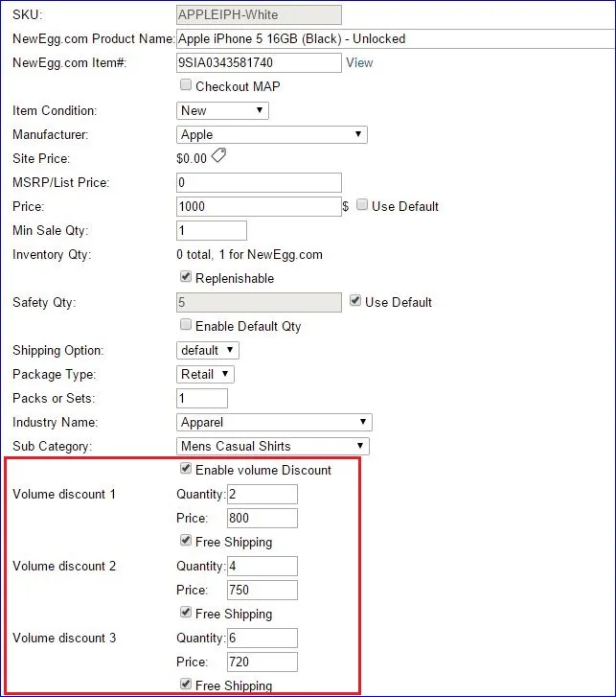Click the '0 total, 1 for NewEgg.com' text

pos(249,255)
